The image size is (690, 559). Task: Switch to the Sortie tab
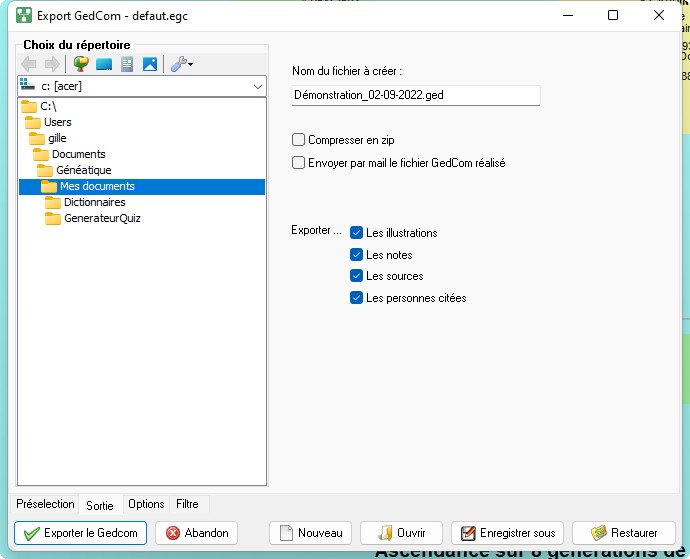[x=100, y=505]
